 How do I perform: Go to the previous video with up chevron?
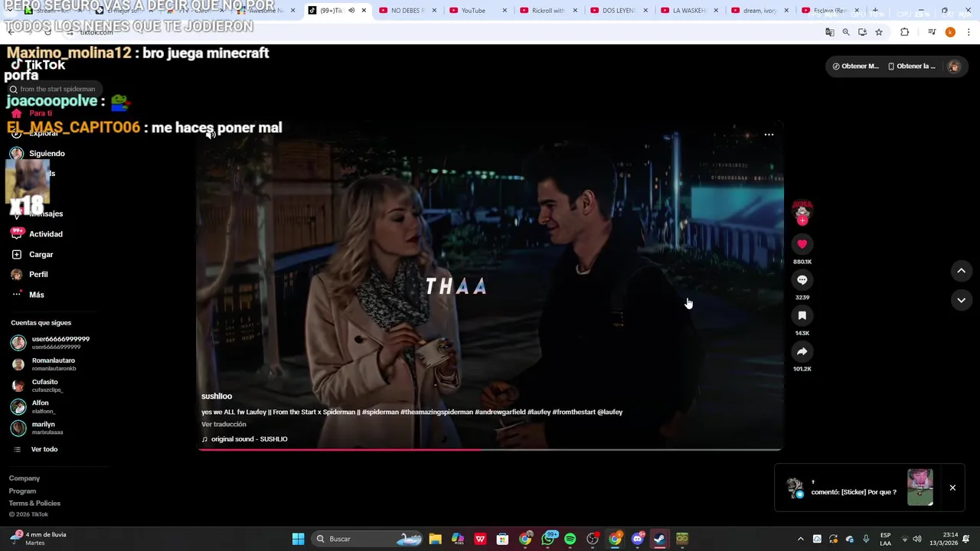point(961,270)
